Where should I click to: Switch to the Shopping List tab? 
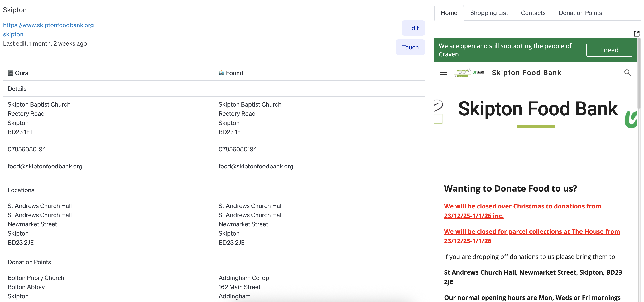click(x=489, y=13)
